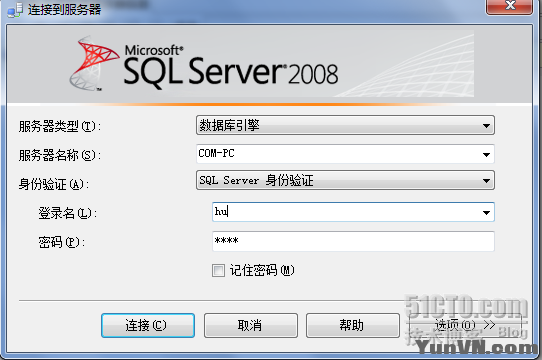
Task: Open the Authentication (身份验证) dropdown
Action: (345, 180)
